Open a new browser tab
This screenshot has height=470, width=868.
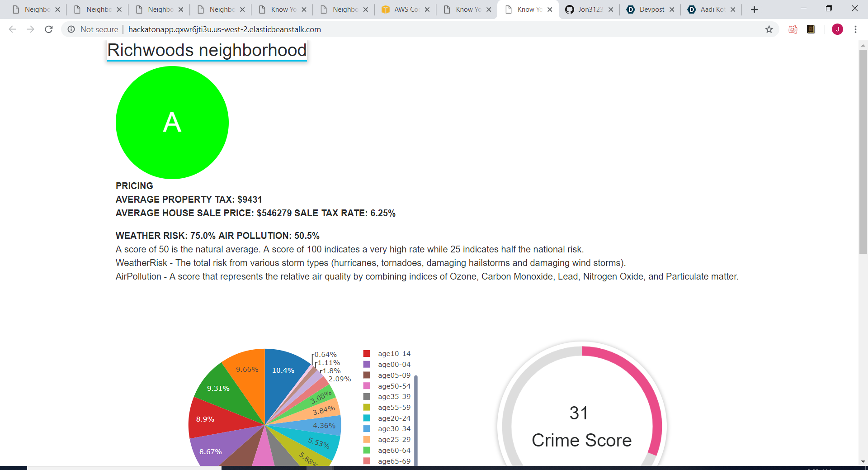click(x=754, y=9)
